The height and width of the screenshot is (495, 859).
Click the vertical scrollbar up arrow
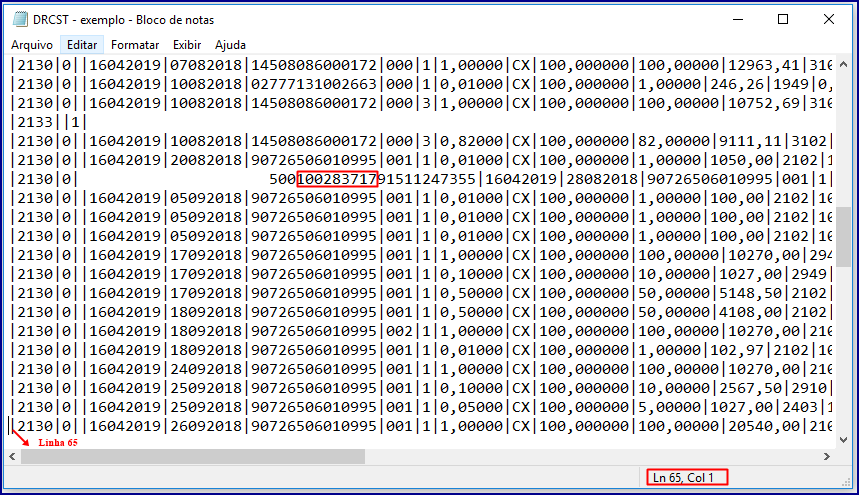pyautogui.click(x=844, y=64)
